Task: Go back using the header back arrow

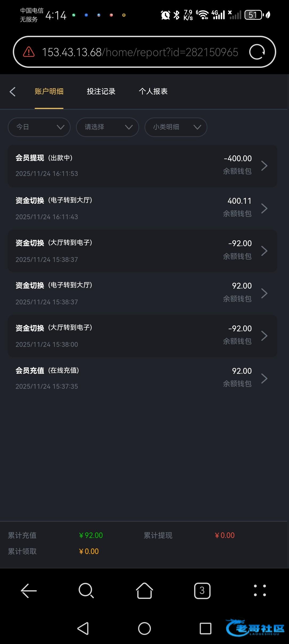Action: 13,92
